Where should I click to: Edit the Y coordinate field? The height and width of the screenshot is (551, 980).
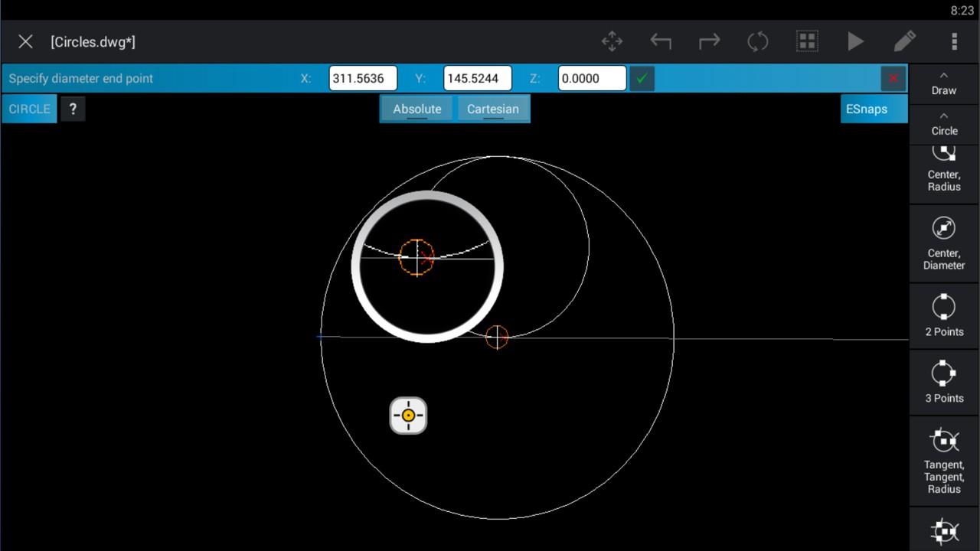(478, 78)
